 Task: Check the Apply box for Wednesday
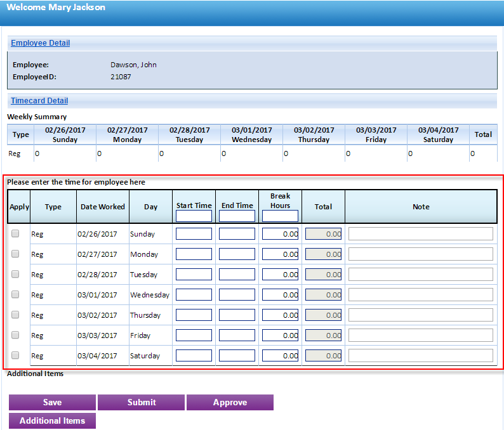[15, 294]
